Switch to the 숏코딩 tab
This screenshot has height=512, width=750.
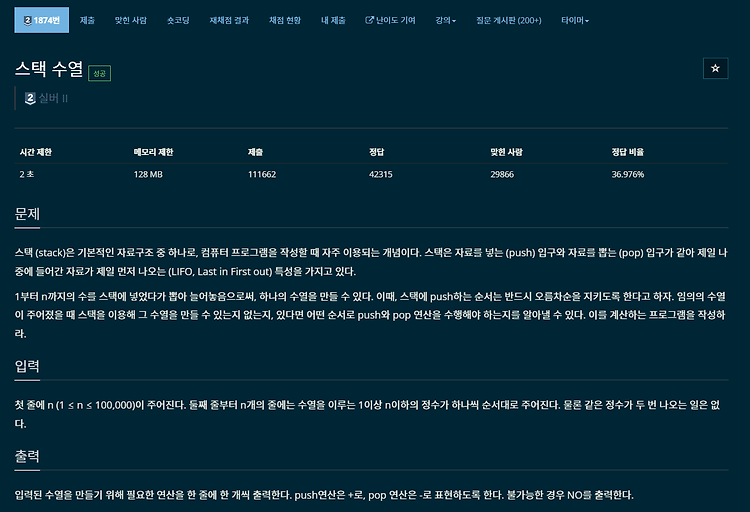tap(178, 20)
